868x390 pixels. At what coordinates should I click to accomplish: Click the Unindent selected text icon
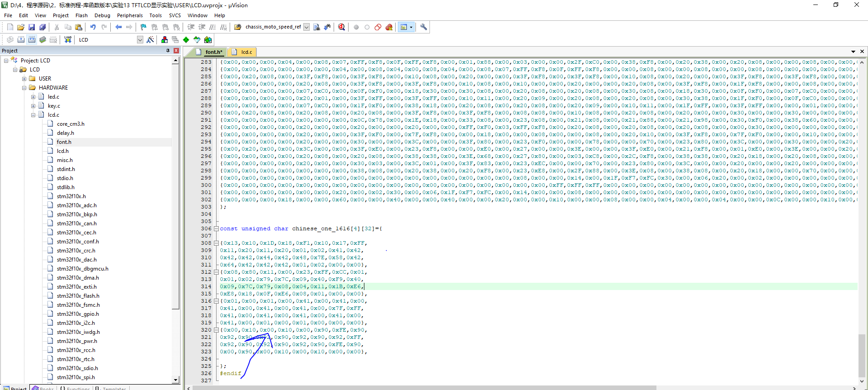click(x=202, y=27)
